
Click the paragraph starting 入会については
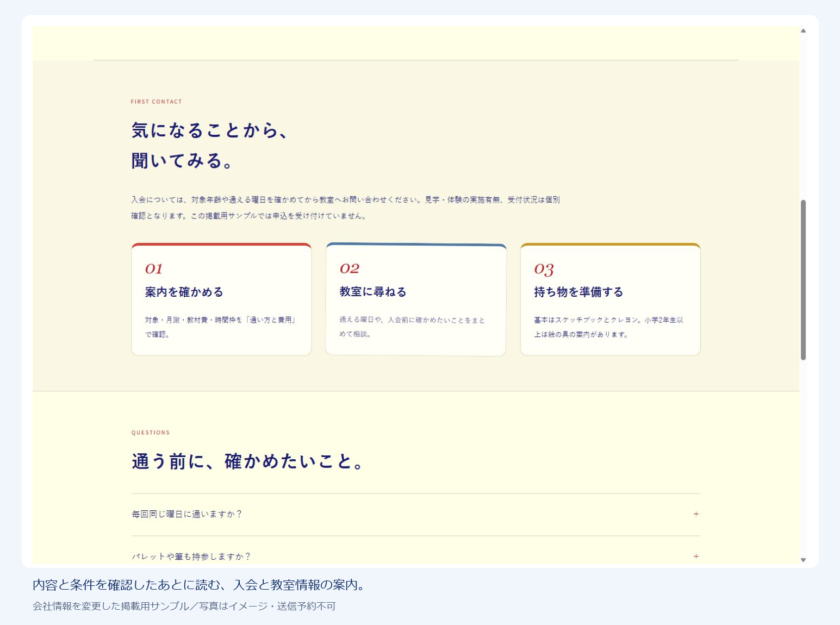click(x=346, y=208)
